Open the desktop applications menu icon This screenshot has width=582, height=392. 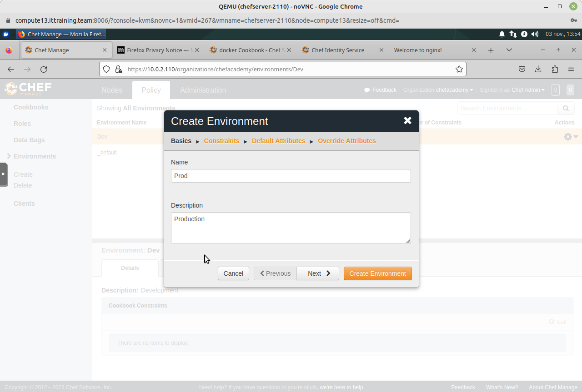click(6, 34)
